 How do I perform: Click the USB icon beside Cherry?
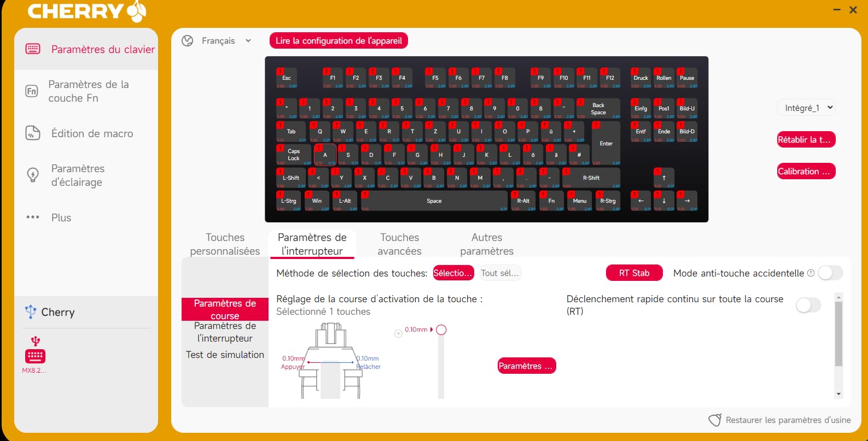tap(31, 311)
